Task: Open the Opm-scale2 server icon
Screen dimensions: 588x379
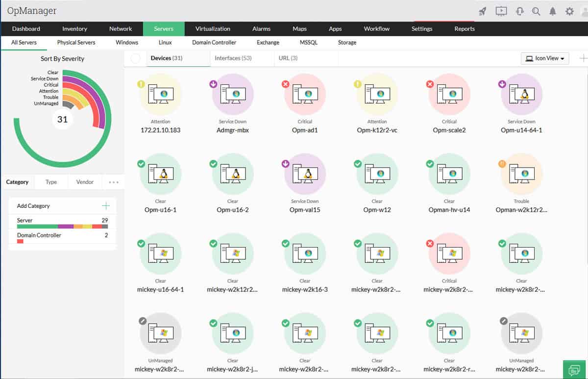Action: tap(449, 95)
